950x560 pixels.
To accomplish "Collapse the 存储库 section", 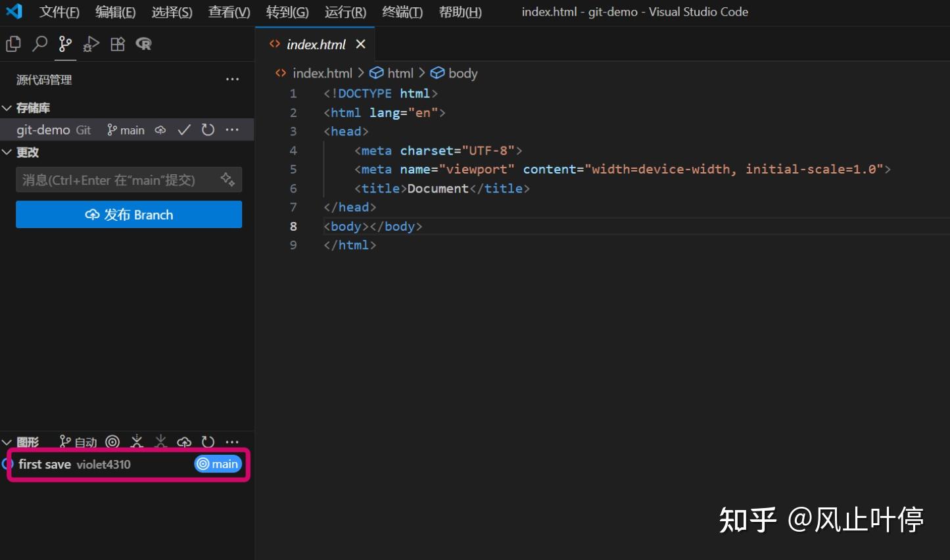I will pos(8,107).
